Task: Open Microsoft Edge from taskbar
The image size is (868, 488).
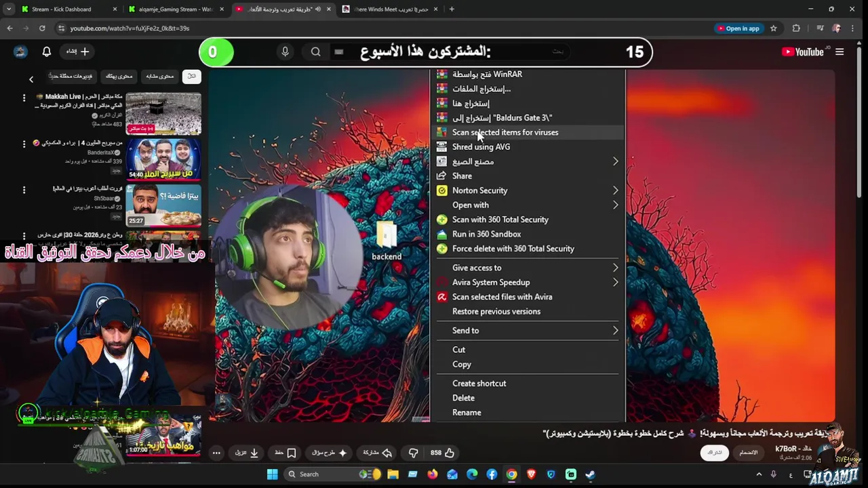Action: pyautogui.click(x=472, y=474)
